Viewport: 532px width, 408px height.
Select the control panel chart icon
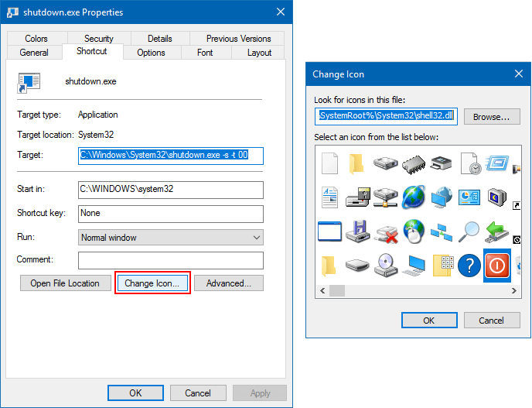(x=469, y=197)
